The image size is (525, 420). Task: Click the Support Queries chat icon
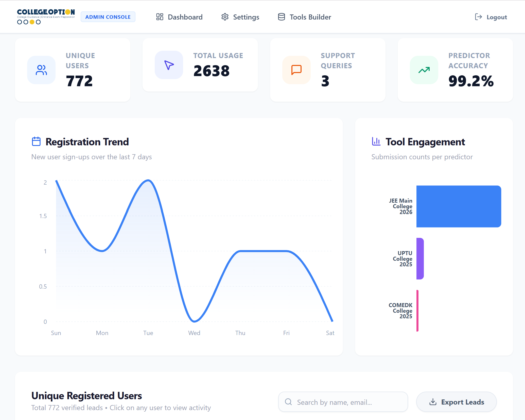coord(296,70)
